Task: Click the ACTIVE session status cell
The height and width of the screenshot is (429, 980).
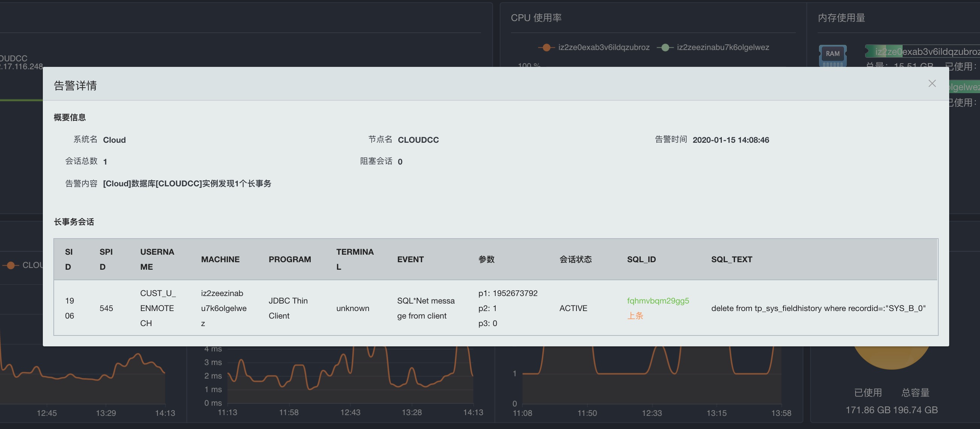Action: coord(573,308)
